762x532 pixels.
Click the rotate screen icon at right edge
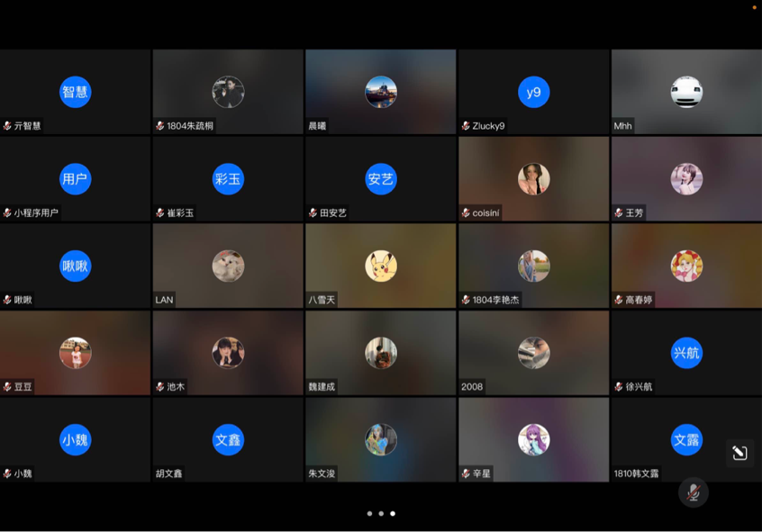pos(739,453)
